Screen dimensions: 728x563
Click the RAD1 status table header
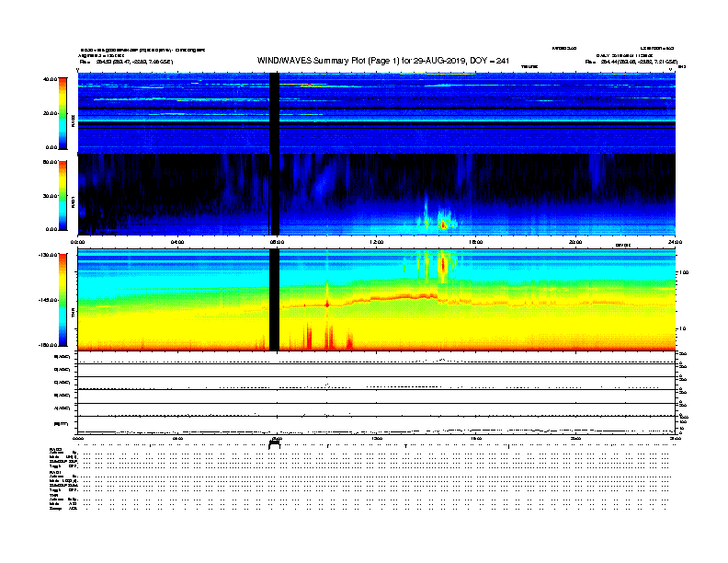tap(56, 473)
